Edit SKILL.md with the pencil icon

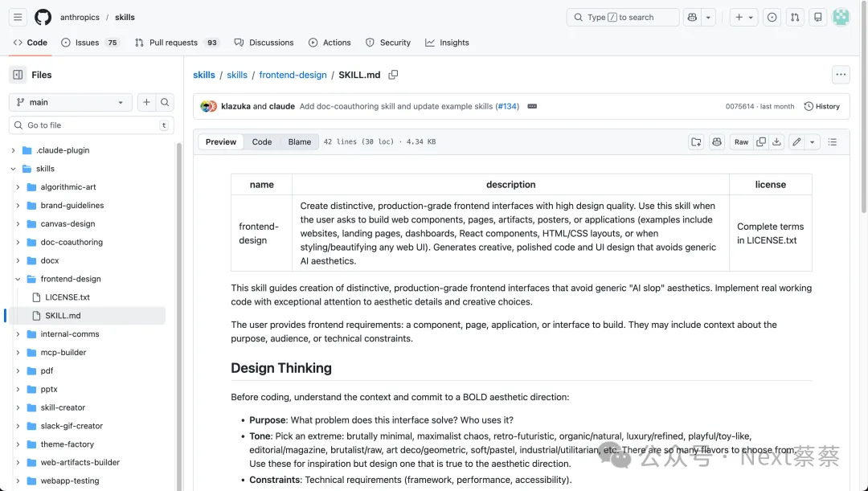click(796, 142)
